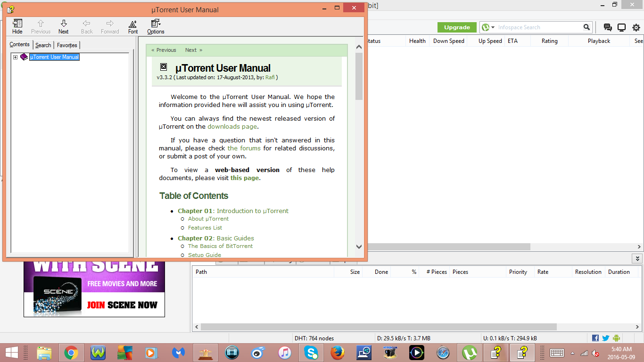Image resolution: width=644 pixels, height=362 pixels.
Task: Open the chat bubbles icon in µTorrent
Action: pyautogui.click(x=608, y=27)
